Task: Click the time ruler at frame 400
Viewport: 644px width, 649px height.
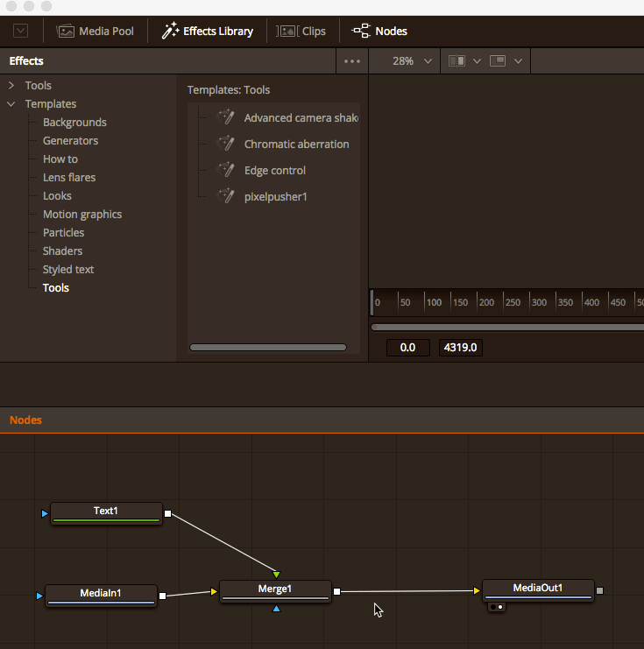Action: (x=591, y=302)
